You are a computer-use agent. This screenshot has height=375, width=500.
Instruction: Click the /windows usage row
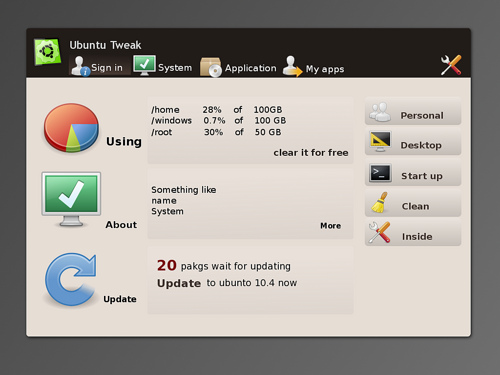pyautogui.click(x=219, y=120)
